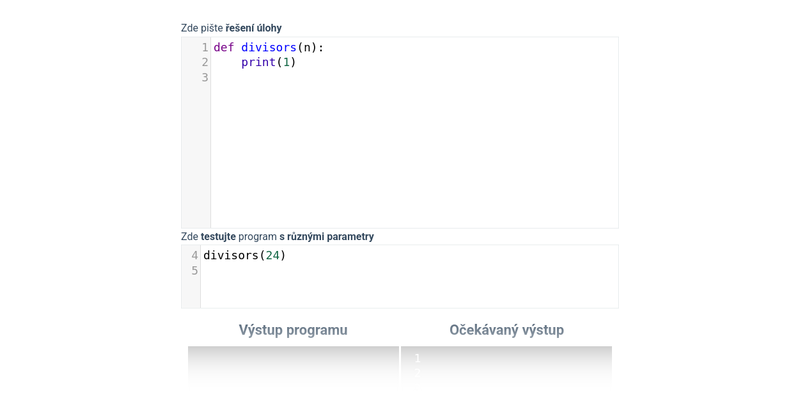
Task: Click line number 5 in the test gutter
Action: point(194,271)
